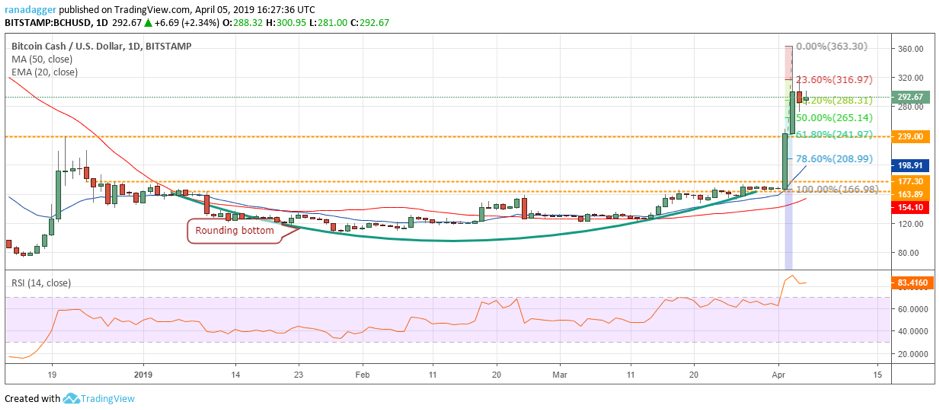Click the 'Mar' date axis label
This screenshot has width=939, height=410.
560,376
